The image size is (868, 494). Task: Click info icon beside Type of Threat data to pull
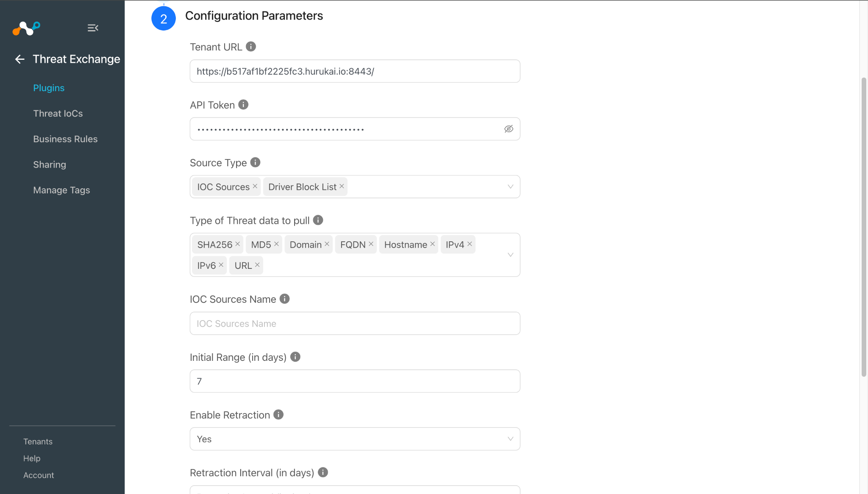point(318,220)
